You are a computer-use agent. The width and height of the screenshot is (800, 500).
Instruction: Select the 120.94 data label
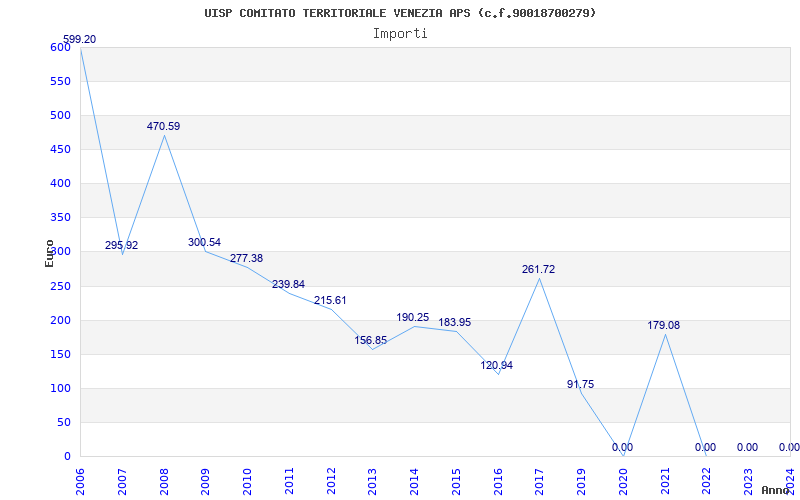(496, 365)
